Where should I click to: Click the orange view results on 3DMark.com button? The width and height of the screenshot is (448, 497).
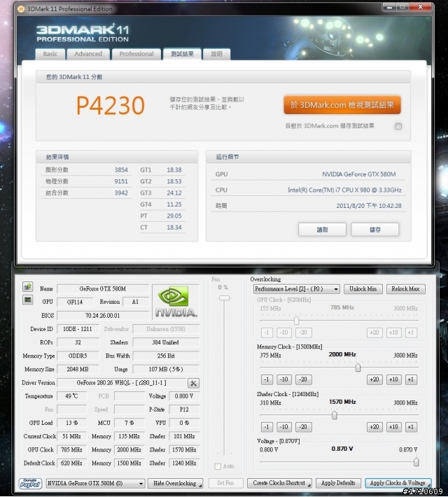click(342, 105)
